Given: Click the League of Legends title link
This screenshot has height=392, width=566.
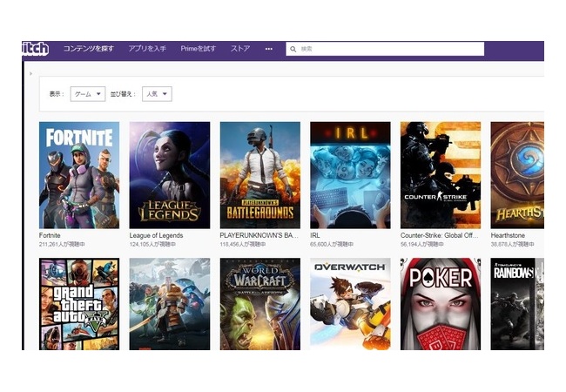Looking at the screenshot, I should 156,235.
